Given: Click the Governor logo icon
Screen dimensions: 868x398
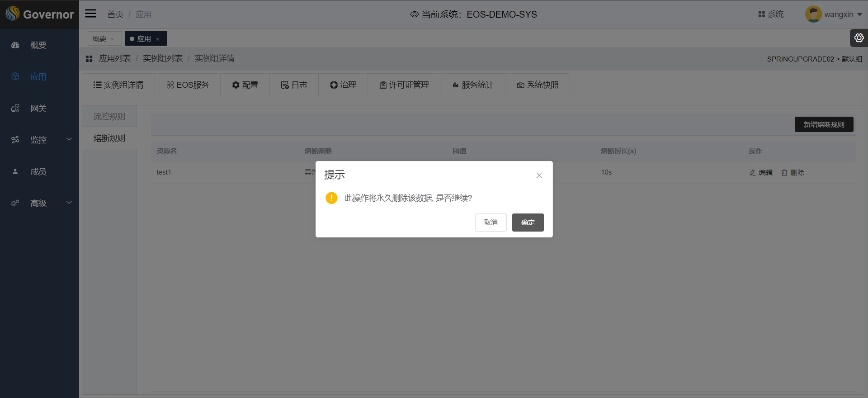Looking at the screenshot, I should 13,14.
